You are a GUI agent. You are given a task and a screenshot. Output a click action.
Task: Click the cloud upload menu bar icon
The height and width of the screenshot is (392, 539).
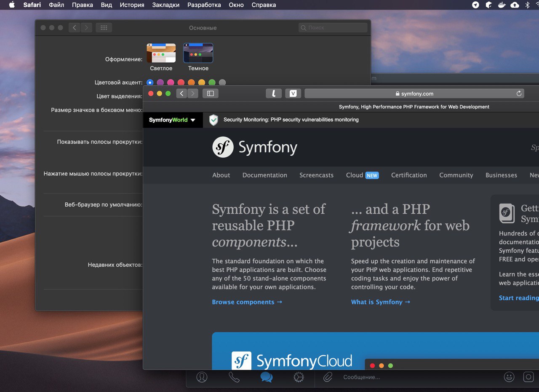click(515, 5)
